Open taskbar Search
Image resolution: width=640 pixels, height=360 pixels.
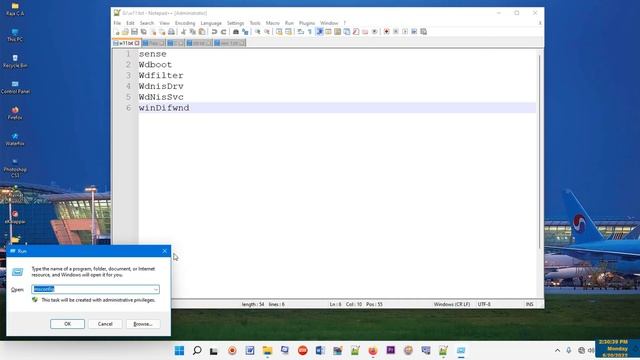point(197,351)
